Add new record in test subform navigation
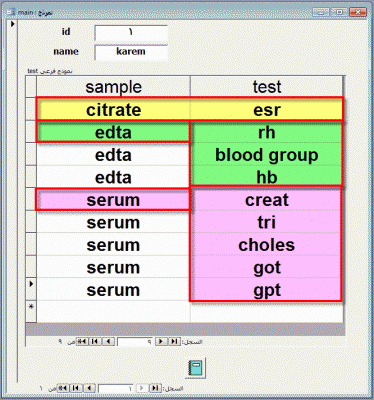This screenshot has width=374, height=400. coord(82,342)
